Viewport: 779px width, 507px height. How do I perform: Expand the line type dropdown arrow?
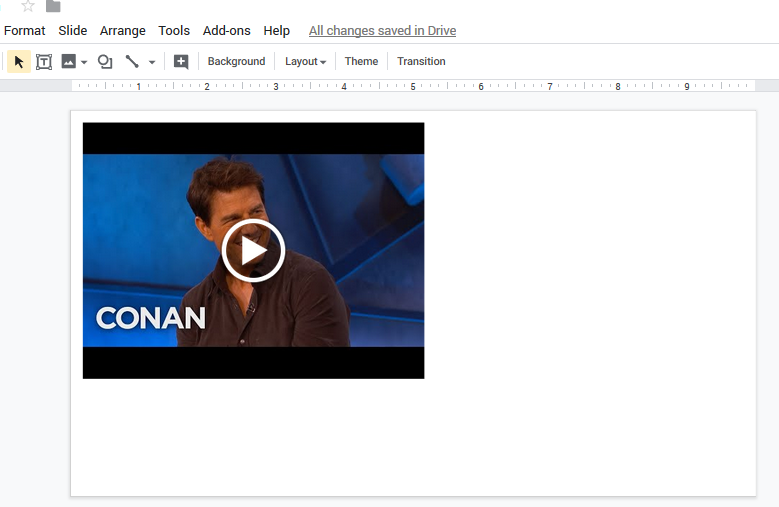(x=152, y=62)
